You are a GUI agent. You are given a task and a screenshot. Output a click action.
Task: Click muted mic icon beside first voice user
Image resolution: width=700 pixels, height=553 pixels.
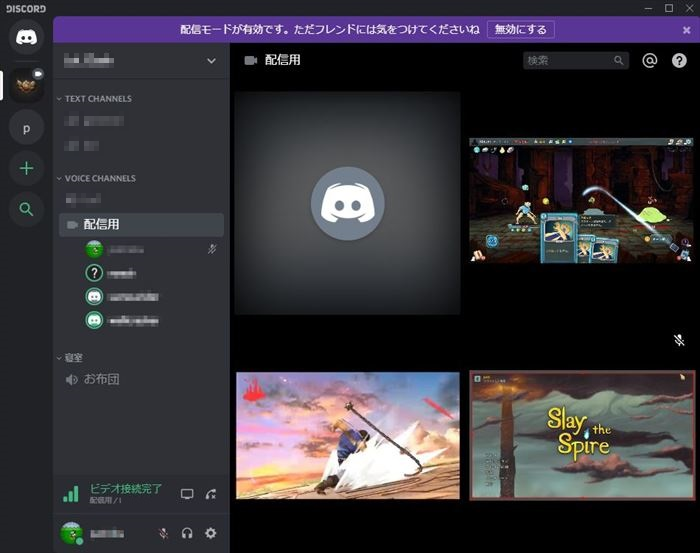(x=212, y=249)
